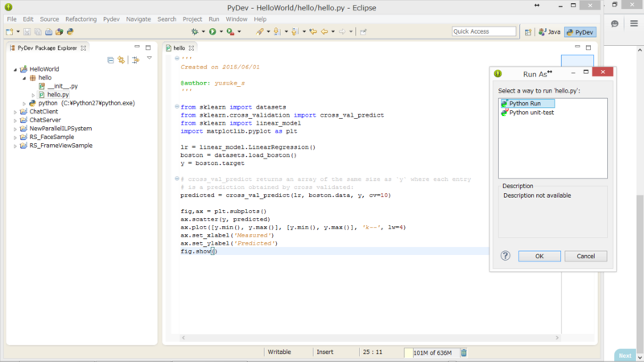Viewport: 644px width, 362px height.
Task: Maximize the editor area
Action: tap(588, 47)
